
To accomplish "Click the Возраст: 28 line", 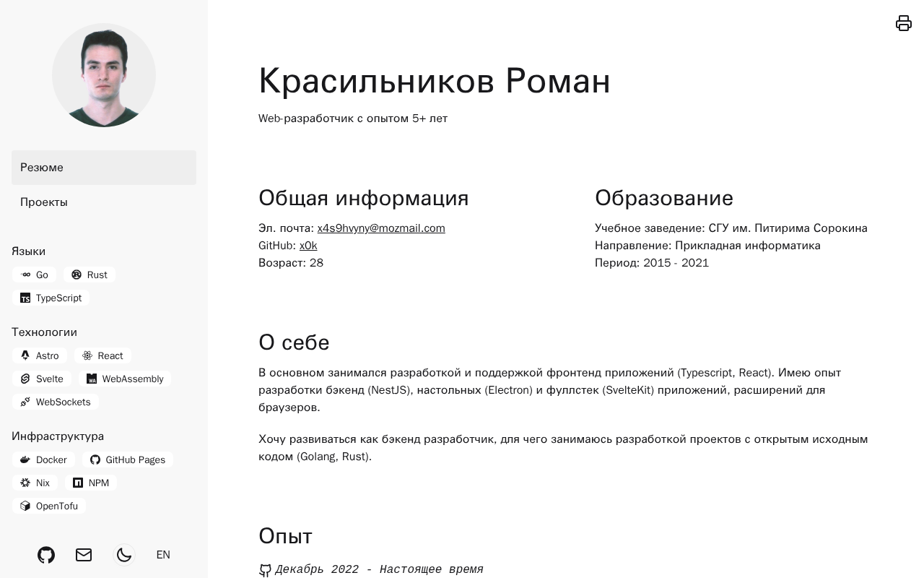I will [291, 263].
